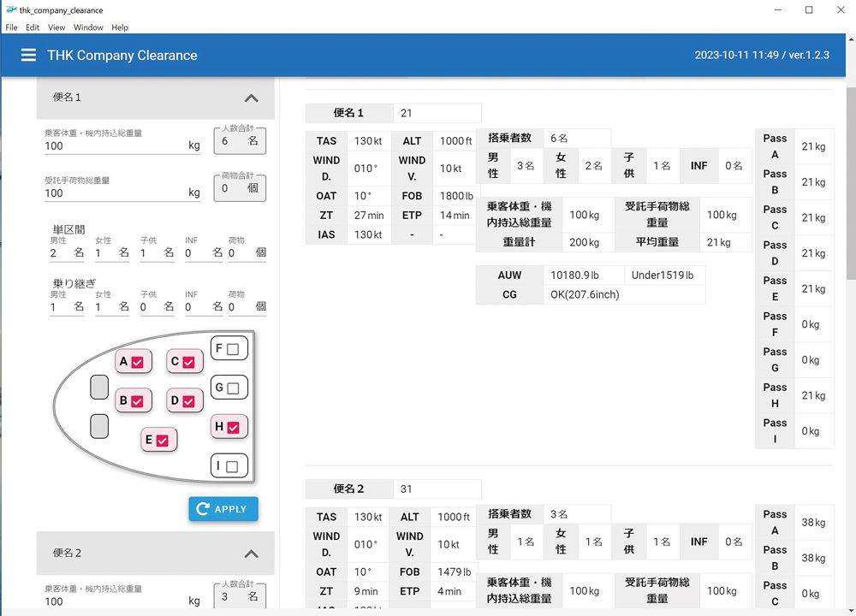
Task: Deselect seat H checkbox
Action: point(233,427)
